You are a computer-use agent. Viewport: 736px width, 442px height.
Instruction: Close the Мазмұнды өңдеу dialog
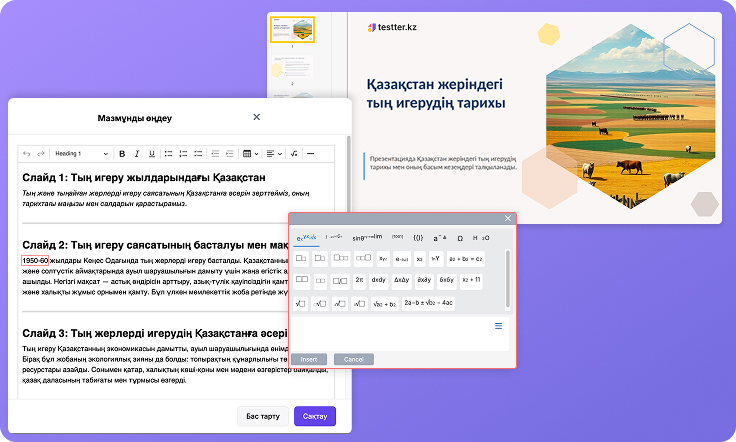tap(256, 117)
